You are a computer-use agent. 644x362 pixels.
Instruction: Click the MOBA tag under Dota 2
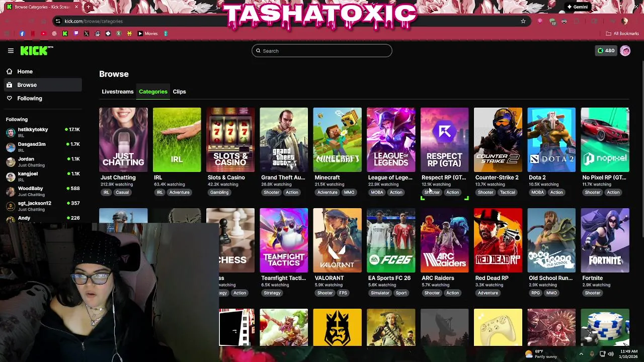(x=537, y=192)
